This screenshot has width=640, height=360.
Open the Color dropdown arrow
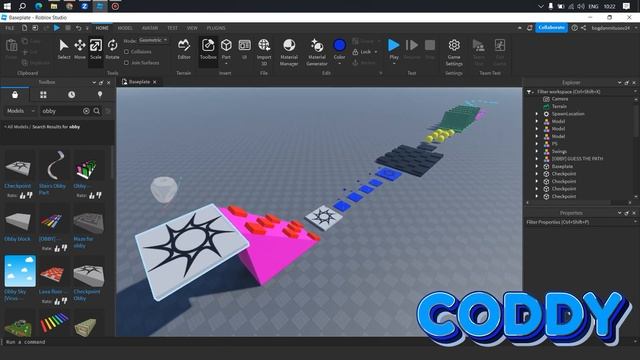click(340, 63)
